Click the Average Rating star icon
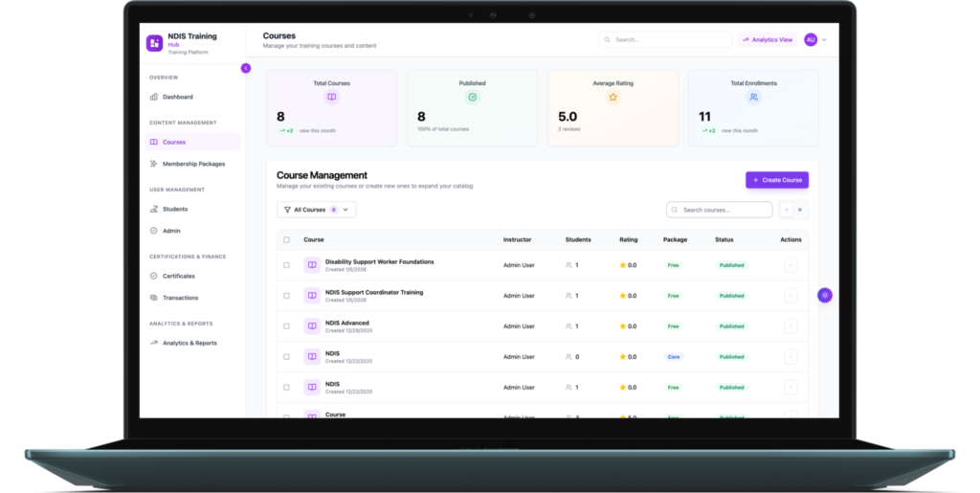The height and width of the screenshot is (493, 980). point(612,98)
